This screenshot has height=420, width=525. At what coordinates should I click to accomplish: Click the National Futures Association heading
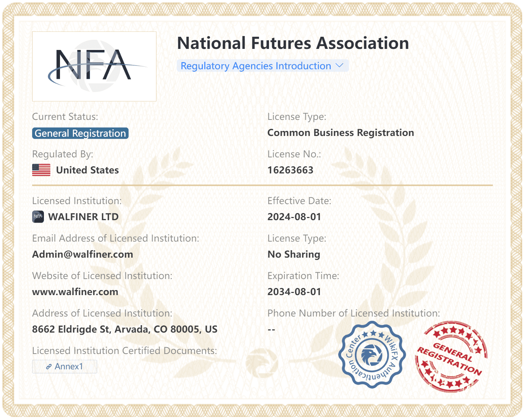click(293, 43)
